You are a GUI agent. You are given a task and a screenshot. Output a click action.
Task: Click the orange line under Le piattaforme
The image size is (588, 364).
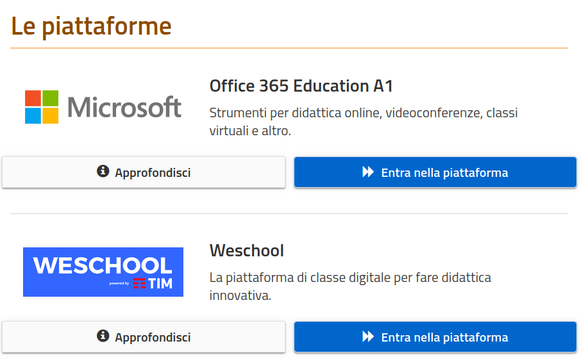[x=289, y=48]
